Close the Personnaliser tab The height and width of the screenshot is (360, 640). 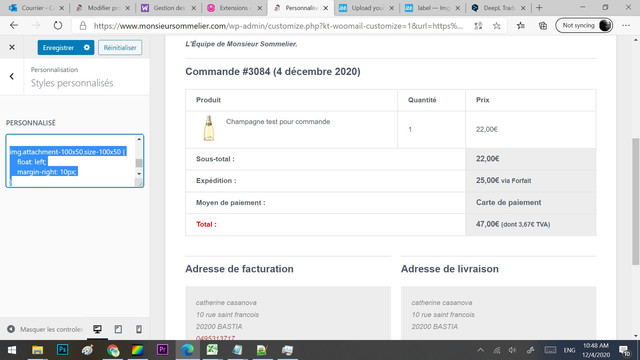point(326,8)
